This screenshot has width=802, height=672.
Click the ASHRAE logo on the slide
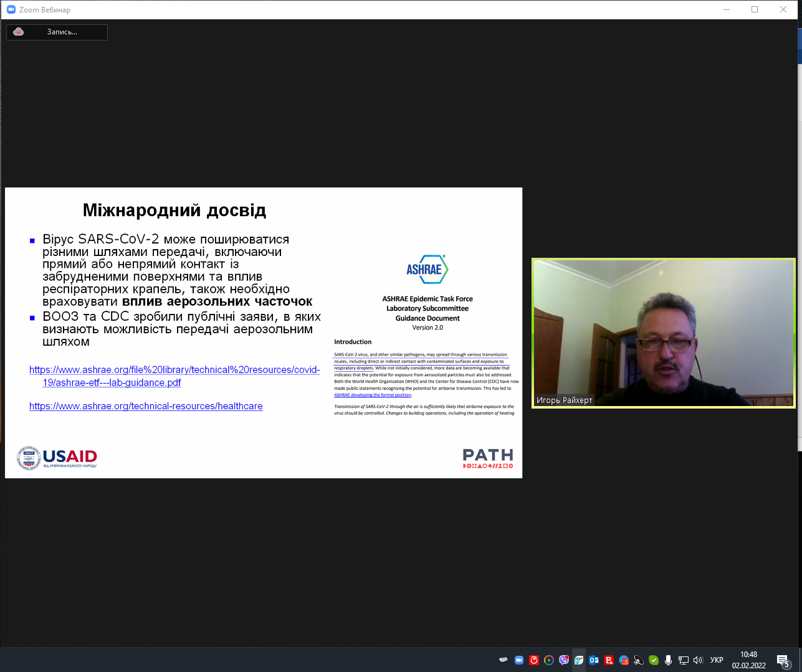[x=427, y=269]
